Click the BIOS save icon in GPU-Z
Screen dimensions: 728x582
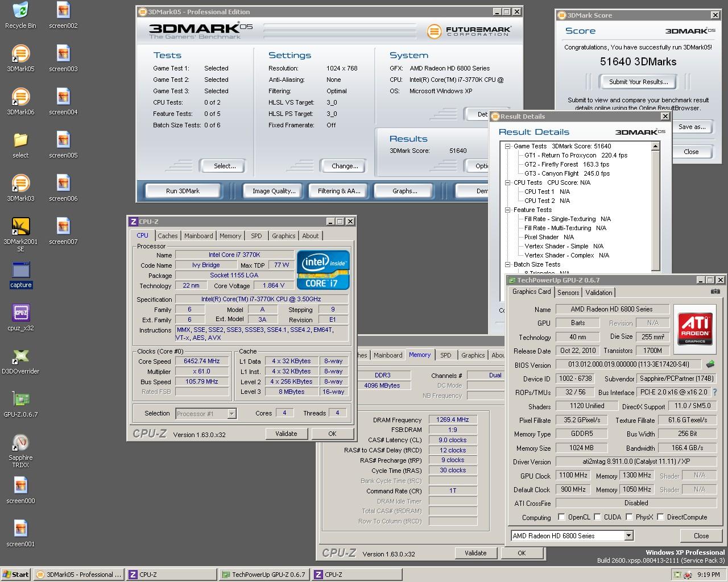(x=710, y=364)
